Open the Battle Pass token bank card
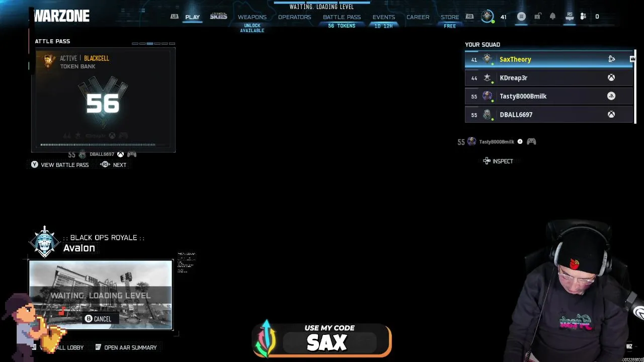This screenshot has height=362, width=644. pos(103,100)
